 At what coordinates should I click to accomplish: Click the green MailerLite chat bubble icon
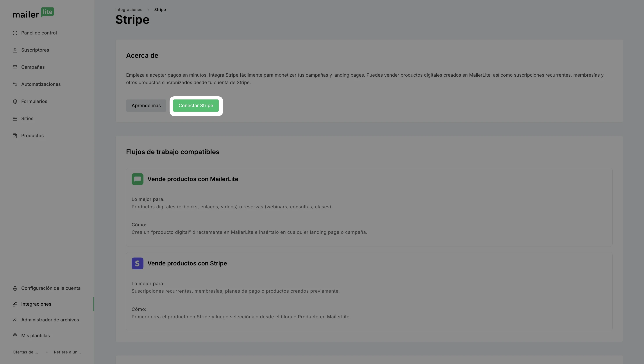click(x=138, y=179)
